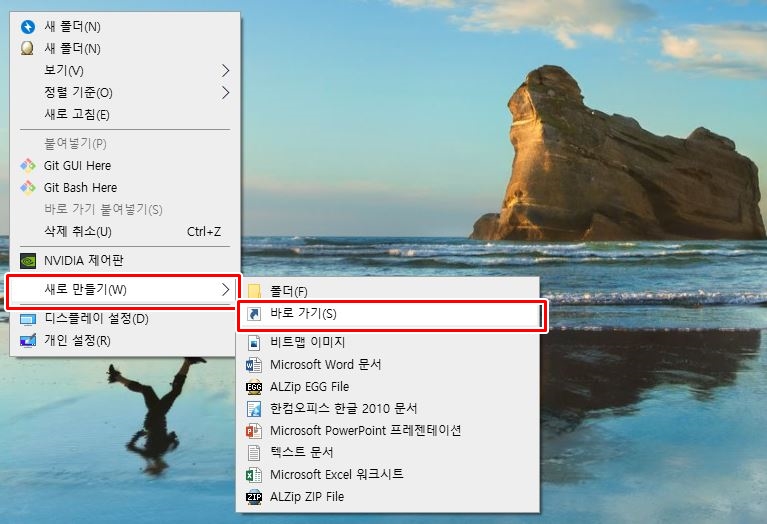Create new 텍스트 문서

388,453
